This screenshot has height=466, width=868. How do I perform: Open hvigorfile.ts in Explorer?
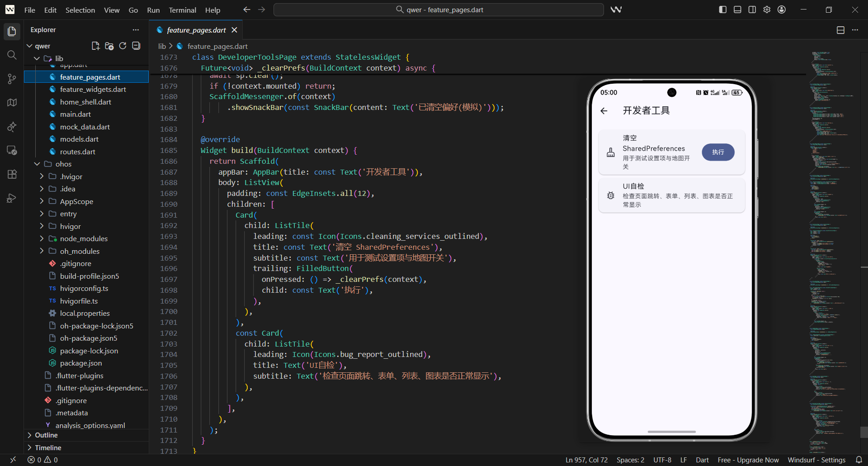(79, 301)
